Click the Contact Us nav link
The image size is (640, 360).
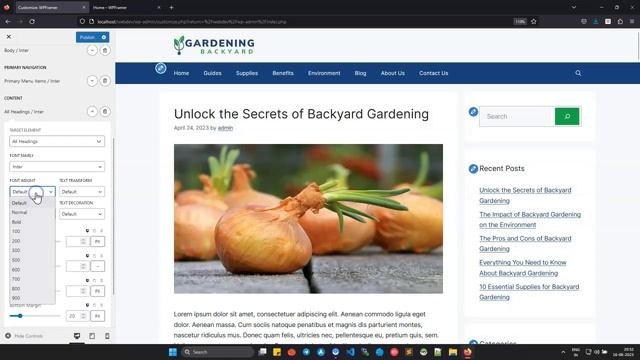click(x=433, y=73)
